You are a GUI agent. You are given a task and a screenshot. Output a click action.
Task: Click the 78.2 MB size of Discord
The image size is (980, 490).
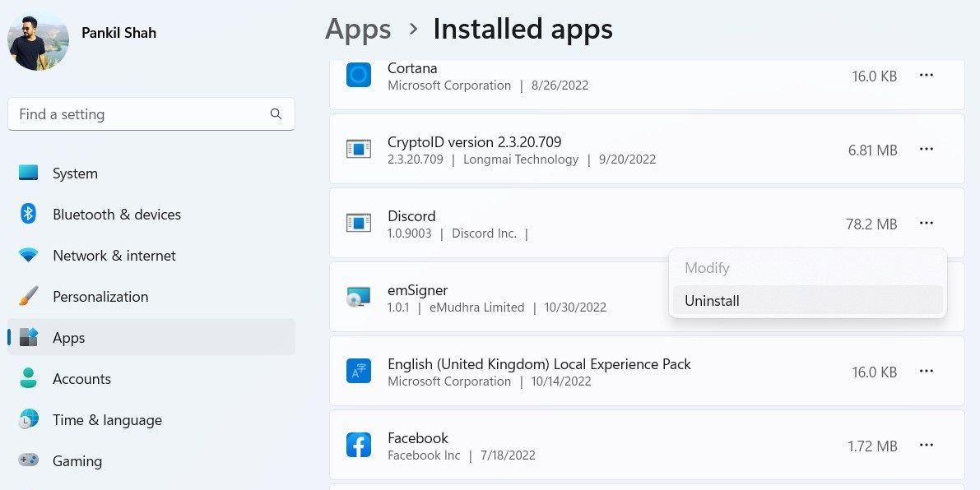tap(871, 224)
